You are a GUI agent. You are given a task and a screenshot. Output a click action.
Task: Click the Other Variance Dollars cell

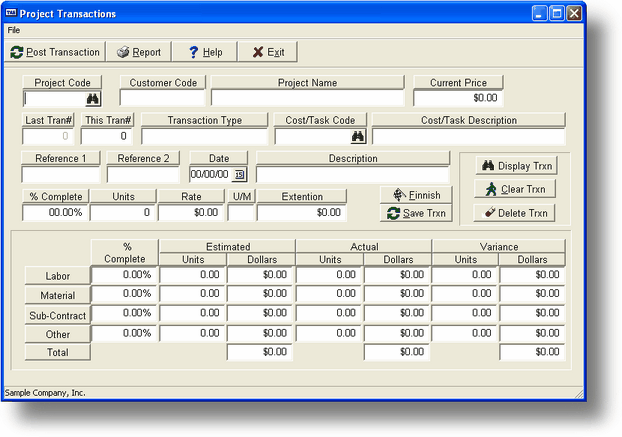[532, 333]
